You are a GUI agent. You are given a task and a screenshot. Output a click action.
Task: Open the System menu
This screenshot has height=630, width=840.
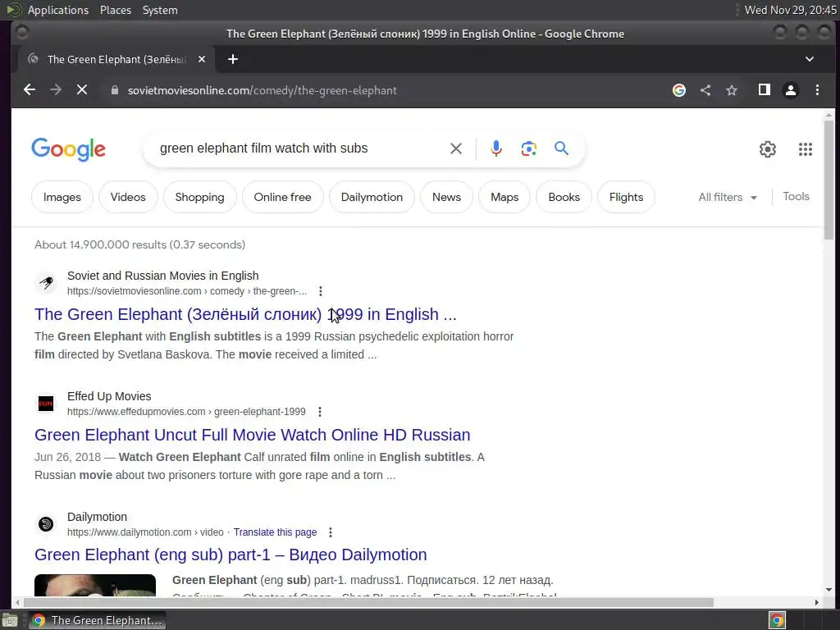coord(160,10)
